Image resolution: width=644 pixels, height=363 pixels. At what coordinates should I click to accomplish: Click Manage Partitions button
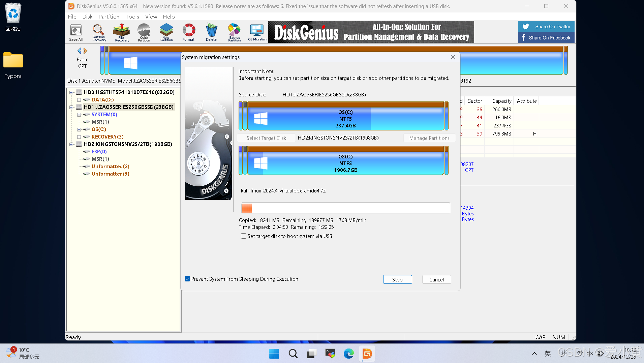point(429,138)
